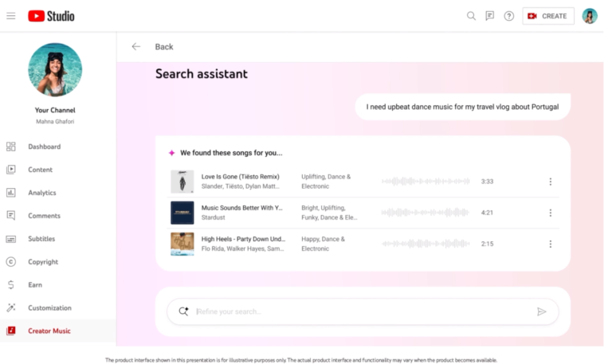Open more options for Music Sounds Better
Image resolution: width=612 pixels, height=364 pixels.
pos(550,213)
